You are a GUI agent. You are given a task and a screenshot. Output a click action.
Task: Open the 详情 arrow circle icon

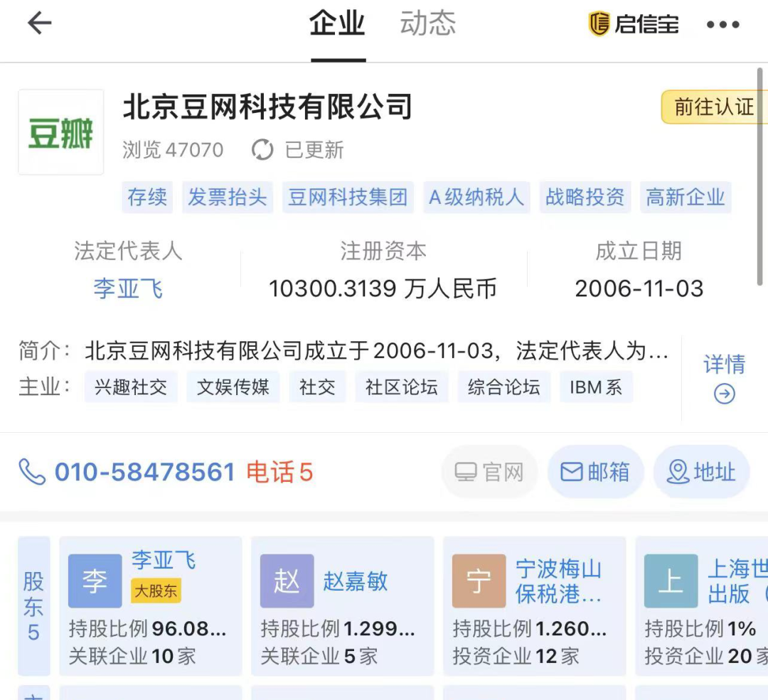(725, 394)
